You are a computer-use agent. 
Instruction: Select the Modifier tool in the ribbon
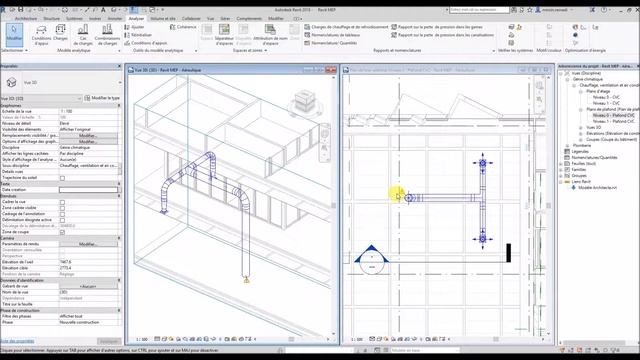[14, 34]
